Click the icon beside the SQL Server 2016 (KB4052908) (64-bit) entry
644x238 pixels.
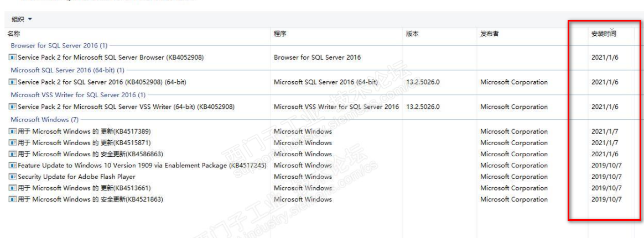13,82
